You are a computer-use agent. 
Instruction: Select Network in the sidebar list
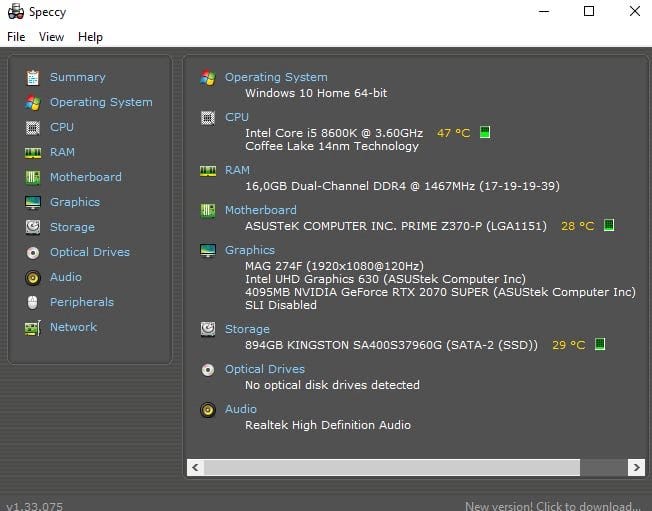(74, 327)
